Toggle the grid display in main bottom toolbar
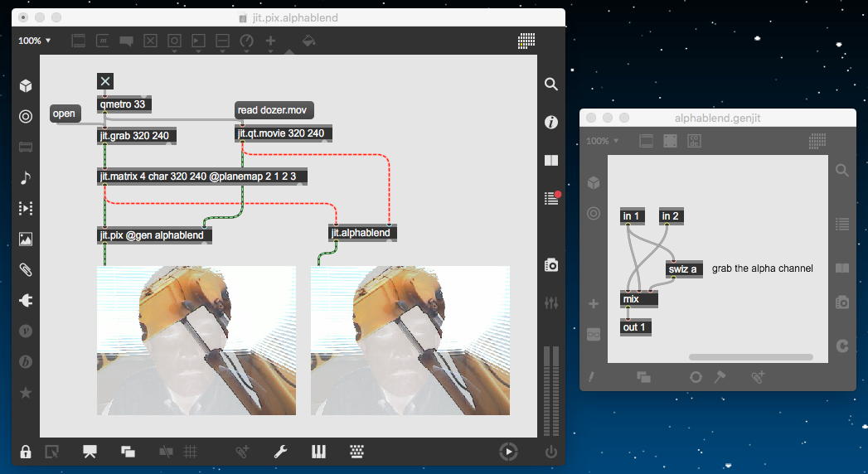Viewport: 868px width, 474px height. pyautogui.click(x=191, y=452)
